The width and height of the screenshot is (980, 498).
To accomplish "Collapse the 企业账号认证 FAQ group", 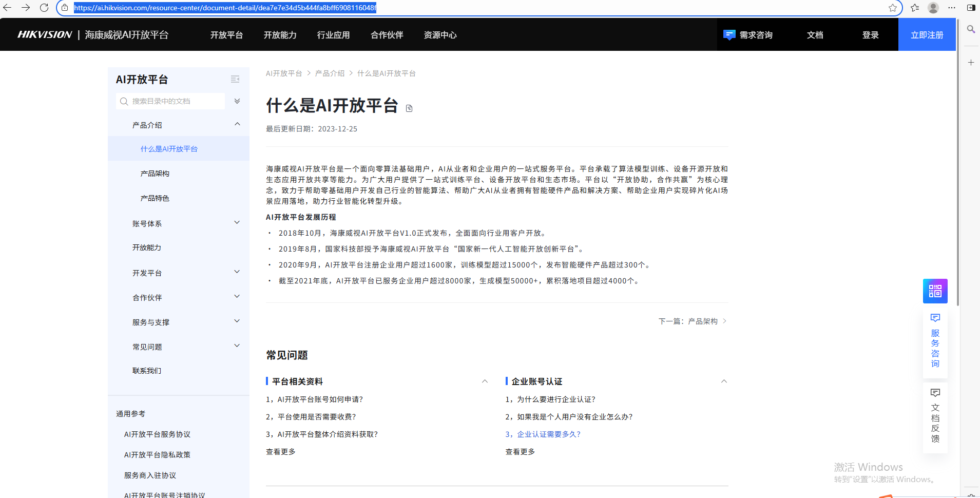I will (x=724, y=381).
